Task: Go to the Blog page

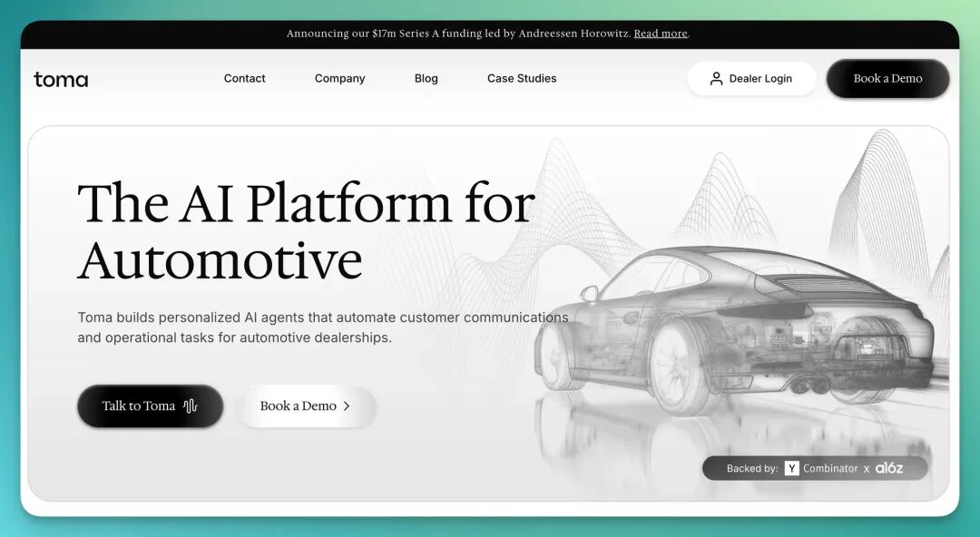Action: click(426, 79)
